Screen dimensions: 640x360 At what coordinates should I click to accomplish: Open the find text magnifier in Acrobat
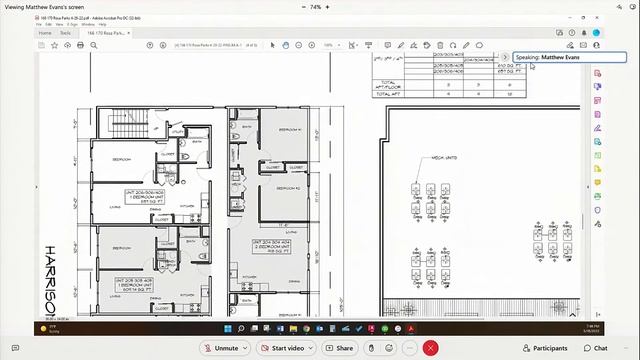coord(94,45)
